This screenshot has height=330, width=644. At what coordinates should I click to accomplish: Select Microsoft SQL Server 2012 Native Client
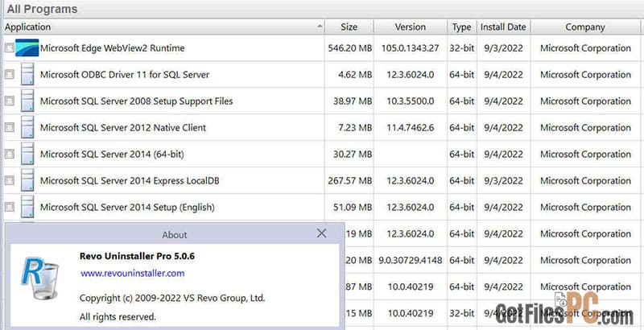coord(123,128)
